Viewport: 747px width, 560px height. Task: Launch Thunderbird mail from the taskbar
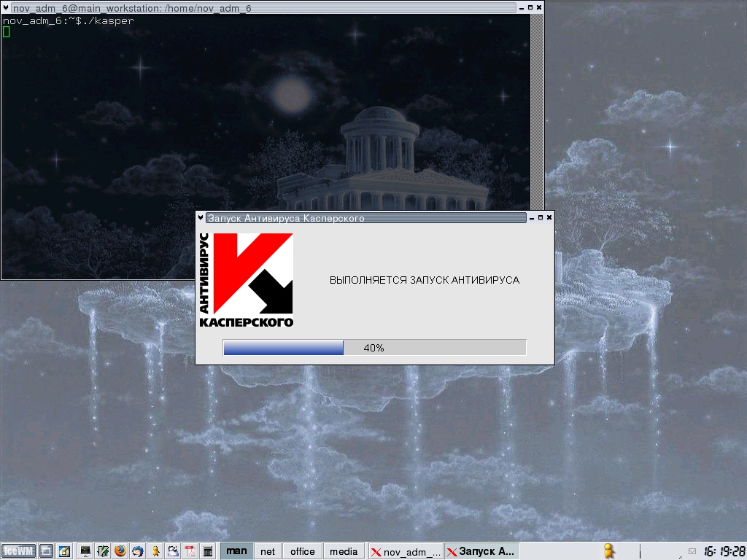click(138, 551)
